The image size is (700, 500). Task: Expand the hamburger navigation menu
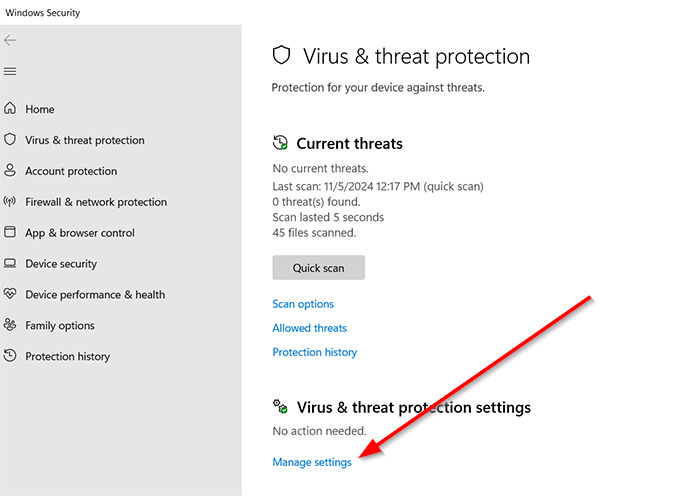click(x=10, y=71)
